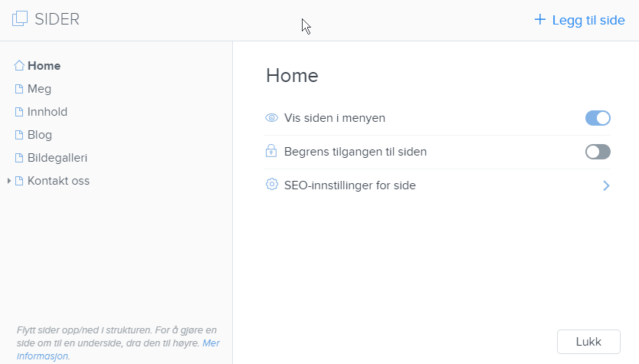The image size is (639, 364).
Task: Select the Bildegalleri page in list
Action: [x=57, y=158]
